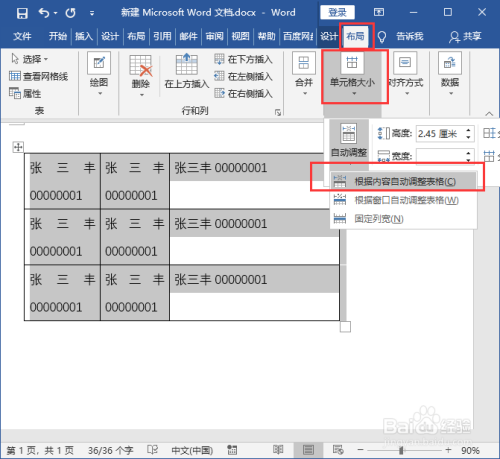The width and height of the screenshot is (500, 459).
Task: Decrease row height stepper down
Action: [468, 137]
